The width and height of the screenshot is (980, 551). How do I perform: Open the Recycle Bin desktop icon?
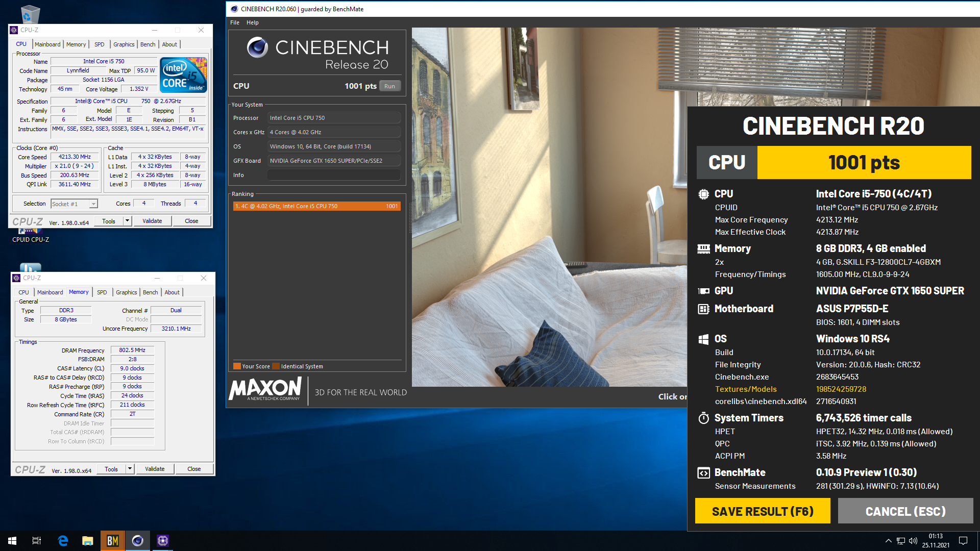30,14
